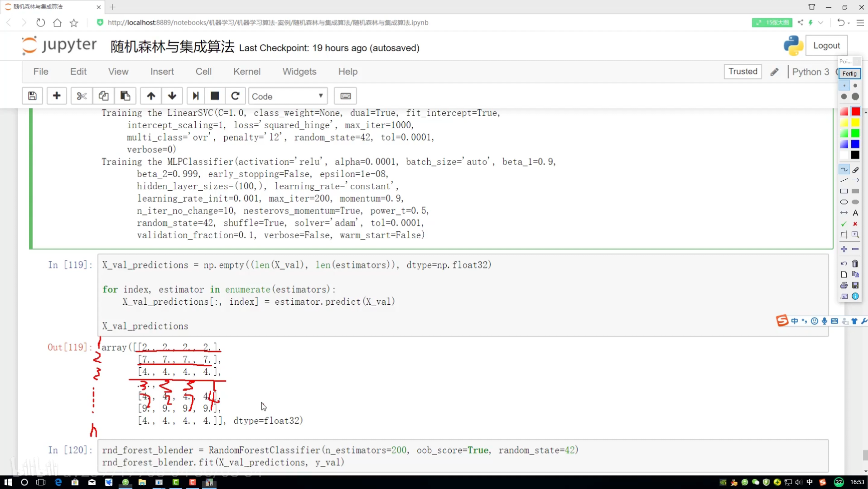Click the annotation trash can to clear drawings
This screenshot has width=868, height=489.
pyautogui.click(x=855, y=264)
